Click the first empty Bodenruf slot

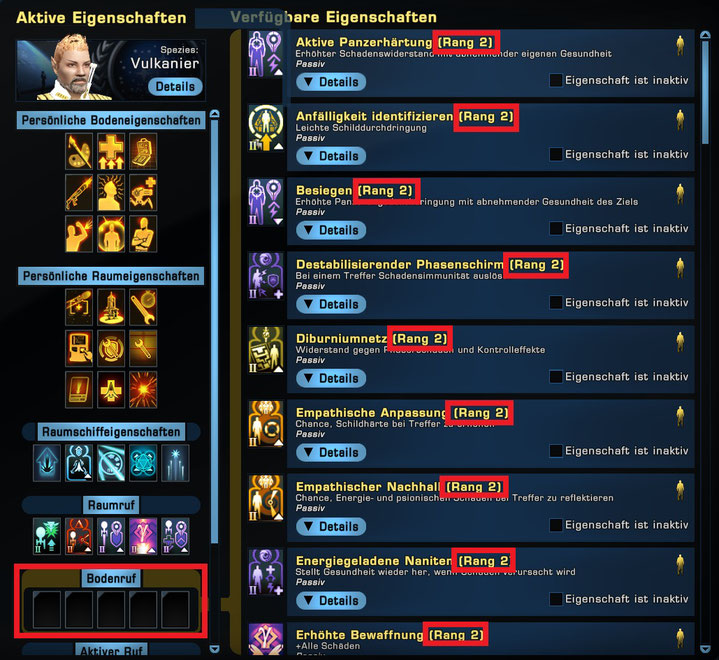pos(47,610)
